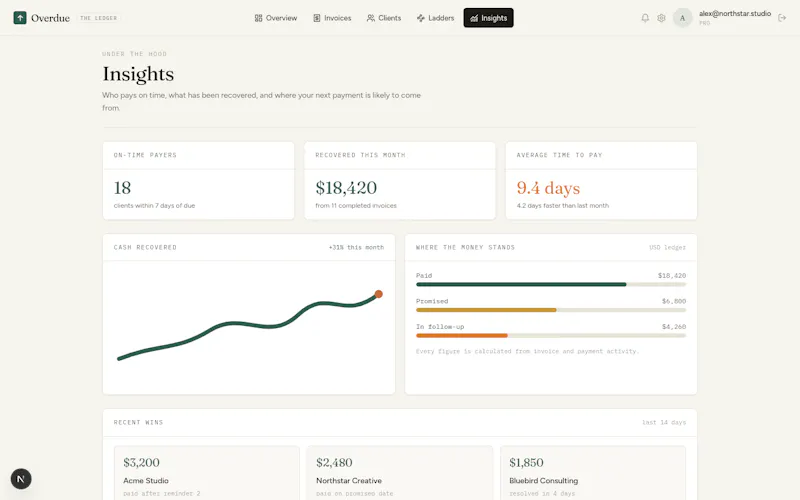Open the Acme Studio $3,200 win card

click(207, 473)
